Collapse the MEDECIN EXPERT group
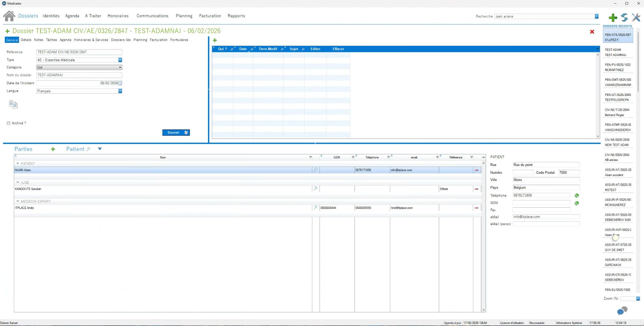The height and width of the screenshot is (326, 644). click(x=18, y=201)
